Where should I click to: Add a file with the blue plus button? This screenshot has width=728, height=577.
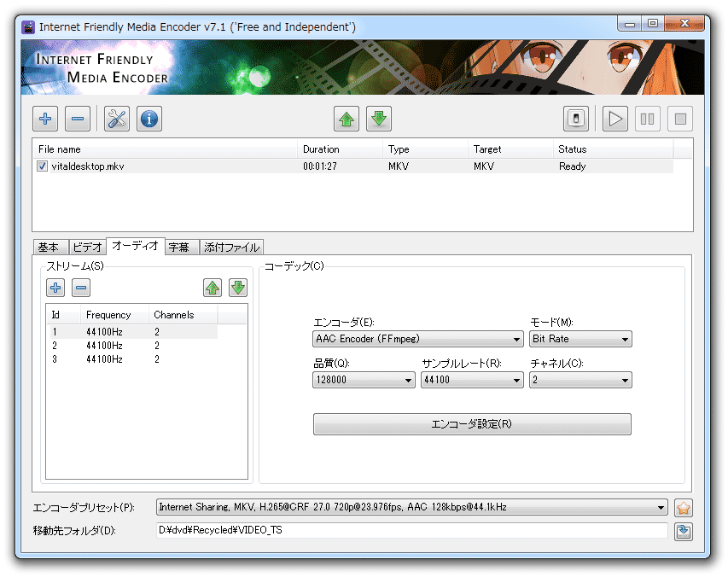[x=45, y=119]
